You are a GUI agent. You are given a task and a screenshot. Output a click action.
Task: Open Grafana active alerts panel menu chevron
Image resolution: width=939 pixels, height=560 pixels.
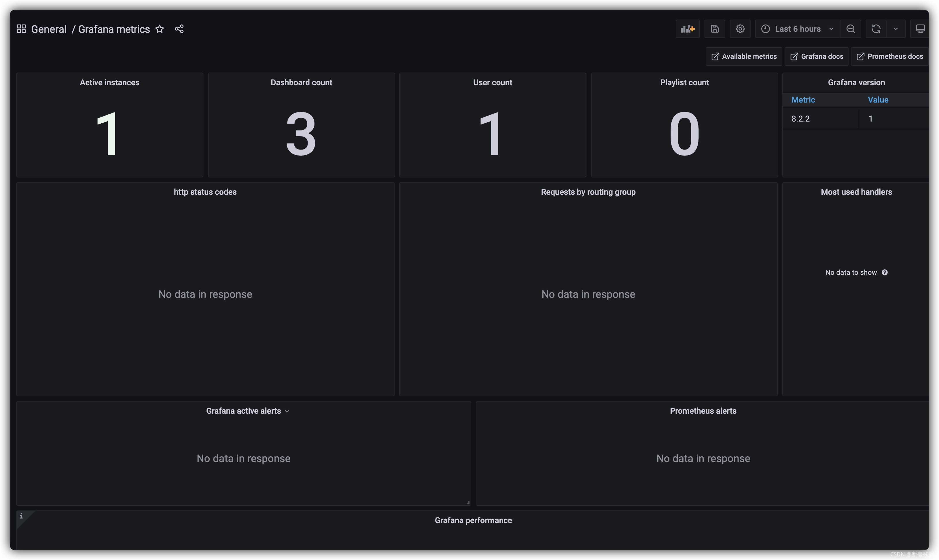tap(287, 411)
